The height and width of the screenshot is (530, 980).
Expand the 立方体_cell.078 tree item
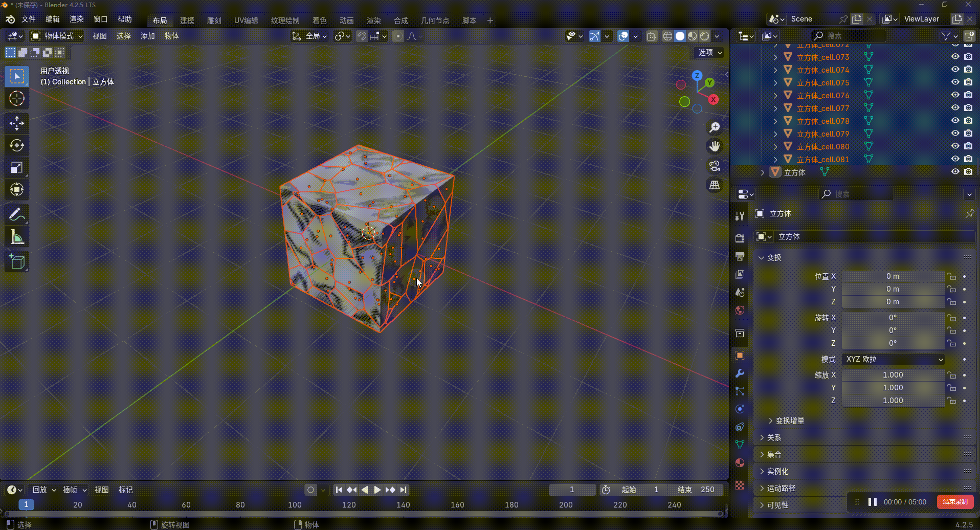pos(775,121)
